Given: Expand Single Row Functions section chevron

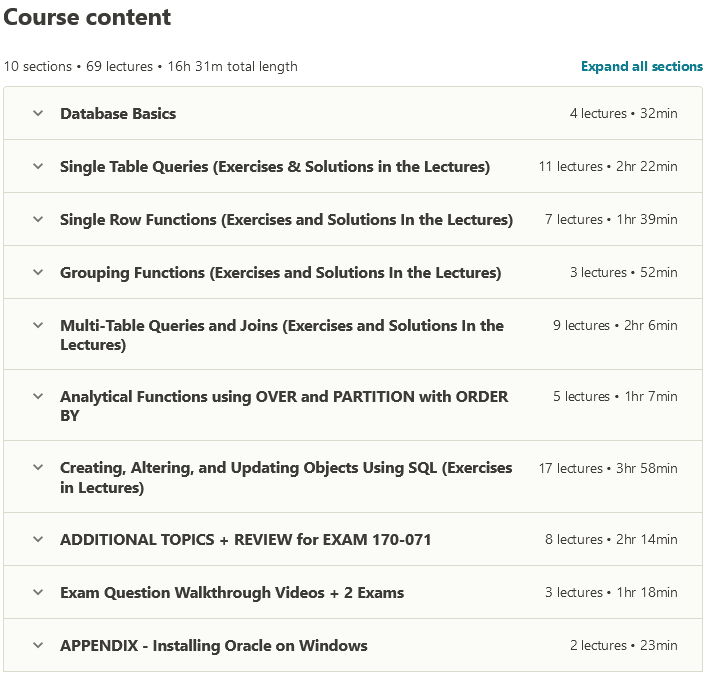Looking at the screenshot, I should pyautogui.click(x=38, y=220).
